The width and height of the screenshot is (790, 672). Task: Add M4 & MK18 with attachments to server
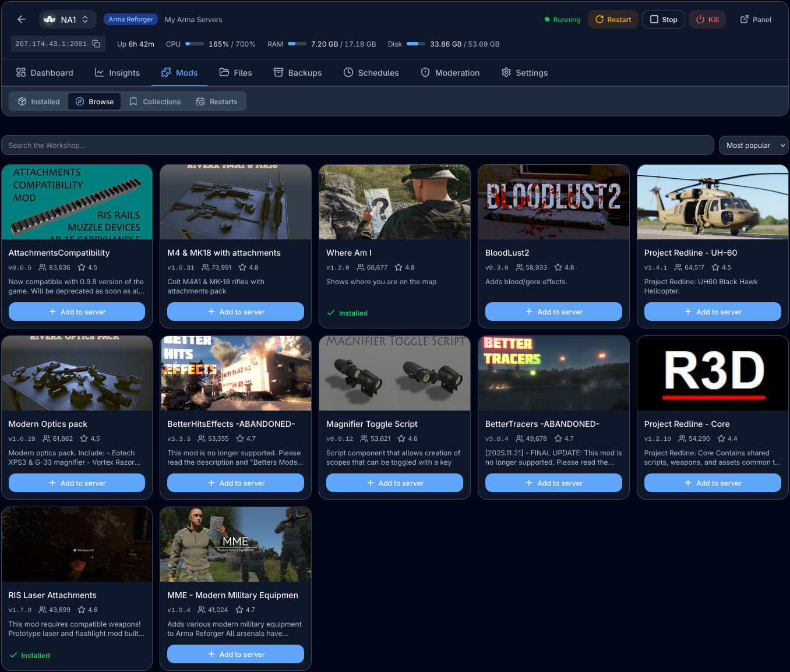[x=235, y=312]
